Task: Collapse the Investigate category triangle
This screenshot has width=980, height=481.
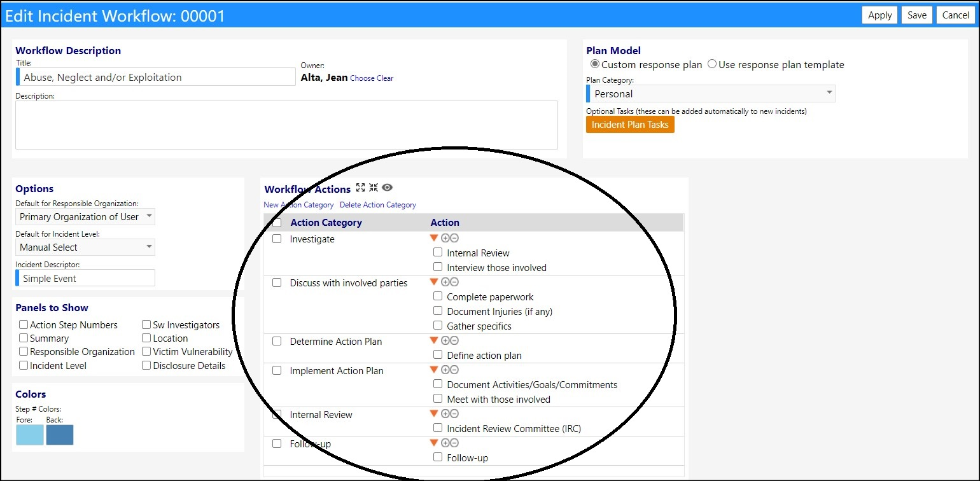Action: coord(434,238)
